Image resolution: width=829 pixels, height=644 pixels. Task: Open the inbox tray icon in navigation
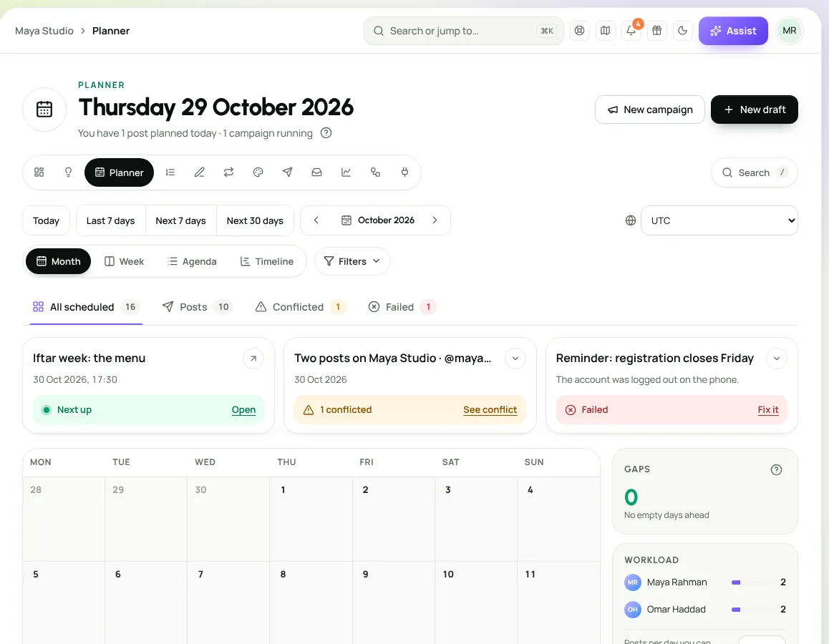coord(316,172)
